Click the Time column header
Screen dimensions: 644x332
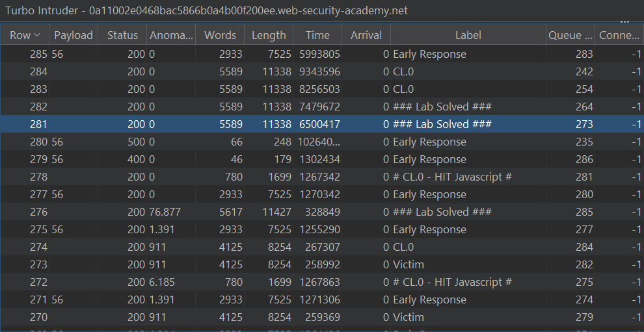point(317,35)
